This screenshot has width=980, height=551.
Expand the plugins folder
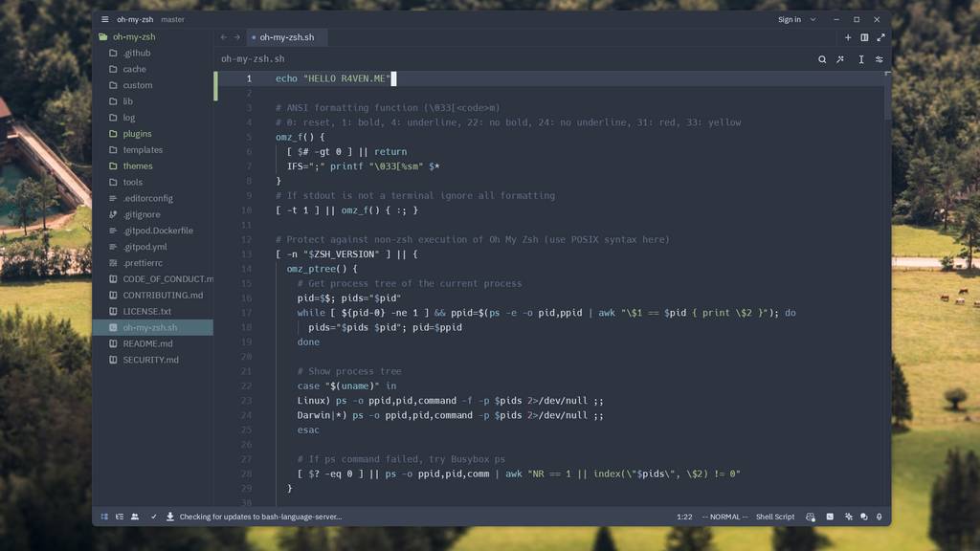click(139, 133)
